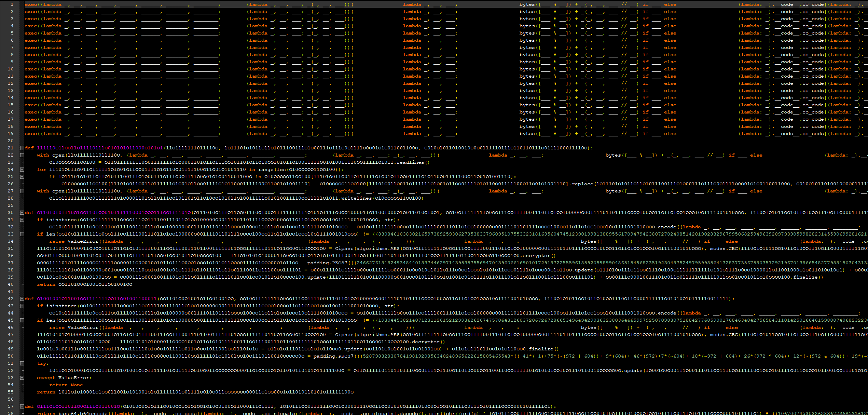The image size is (868, 415).
Task: Click 'except ValueError:' text on line 53
Action: [64, 378]
